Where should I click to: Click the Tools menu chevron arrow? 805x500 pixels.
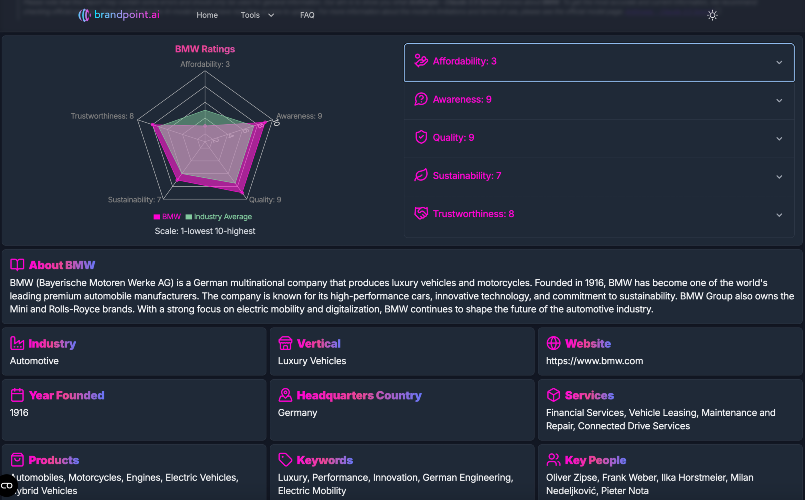(271, 15)
